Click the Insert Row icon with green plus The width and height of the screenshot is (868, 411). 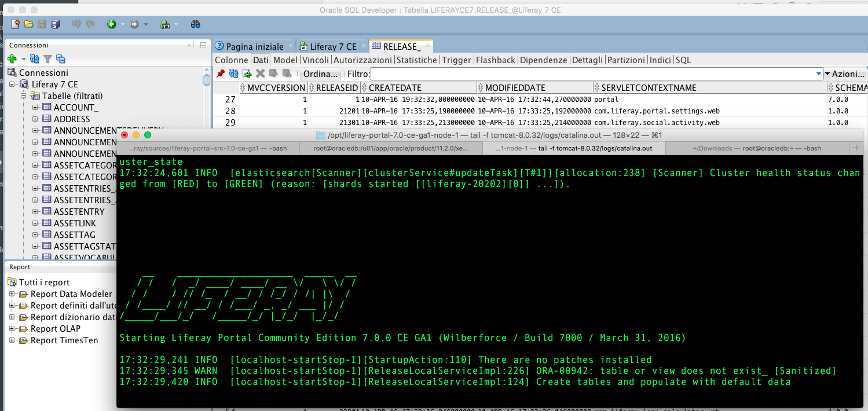coord(247,74)
